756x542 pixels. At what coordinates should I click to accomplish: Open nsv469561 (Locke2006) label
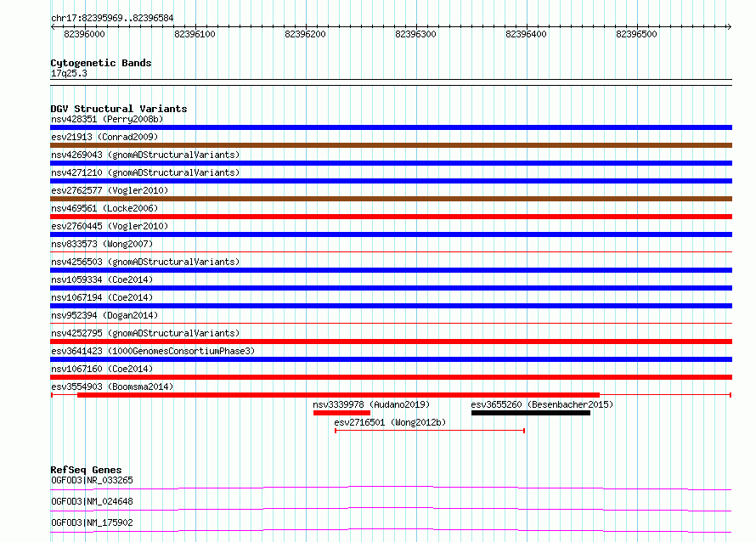tap(104, 208)
